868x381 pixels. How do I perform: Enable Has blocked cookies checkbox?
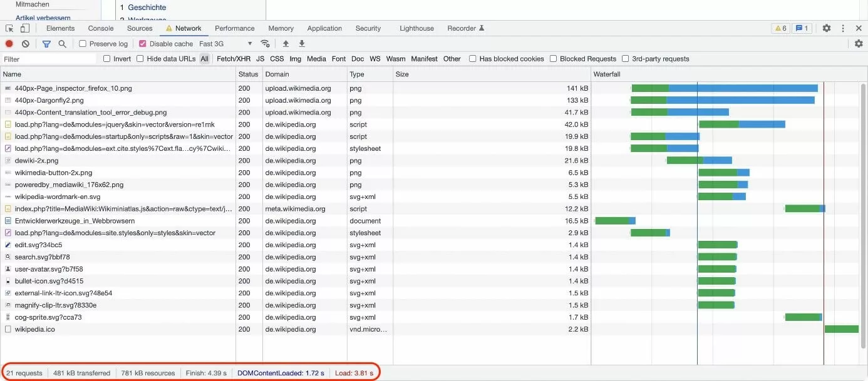(x=473, y=59)
